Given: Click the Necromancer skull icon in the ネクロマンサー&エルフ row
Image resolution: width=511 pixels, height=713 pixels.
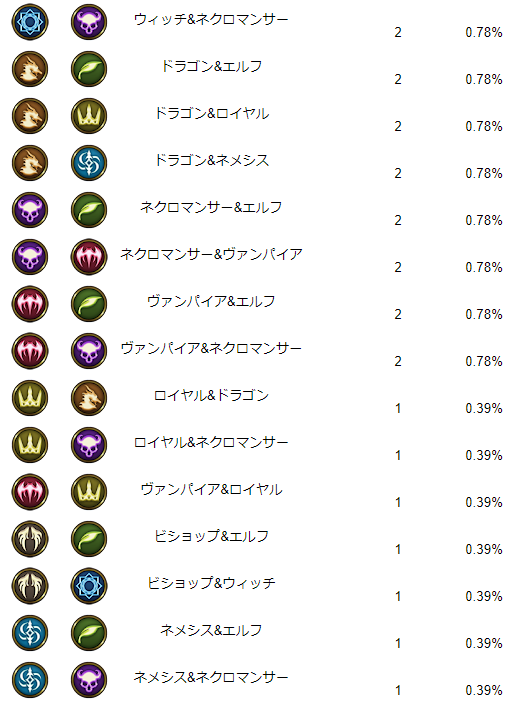Looking at the screenshot, I should click(x=30, y=210).
